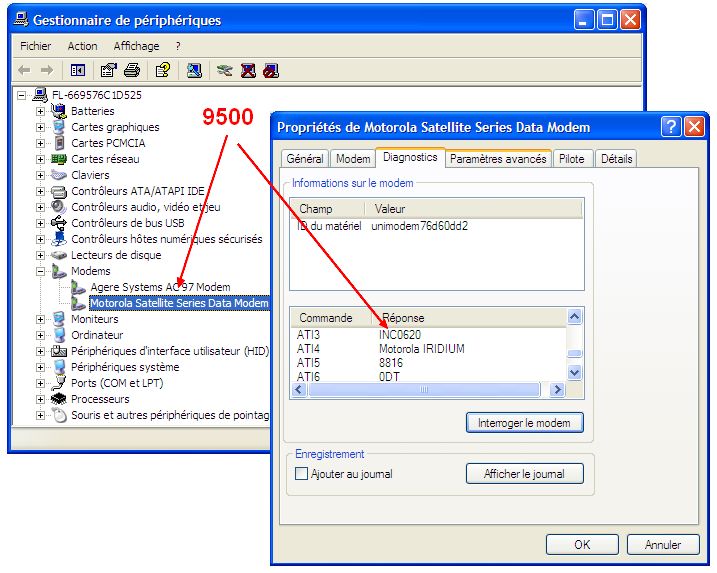Select the Contrôleurs de bus USB icon
Image resolution: width=717 pixels, height=573 pixels.
pos(59,223)
